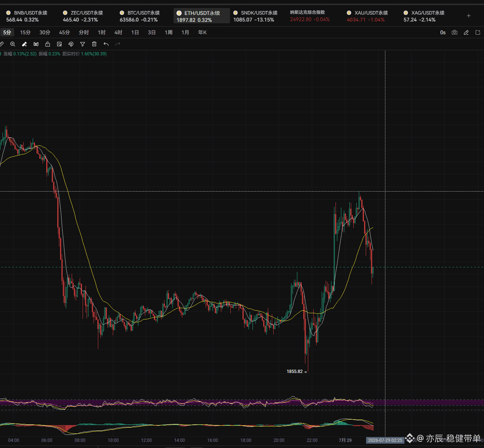
Task: Switch to the 3日 timeframe
Action: pyautogui.click(x=152, y=32)
